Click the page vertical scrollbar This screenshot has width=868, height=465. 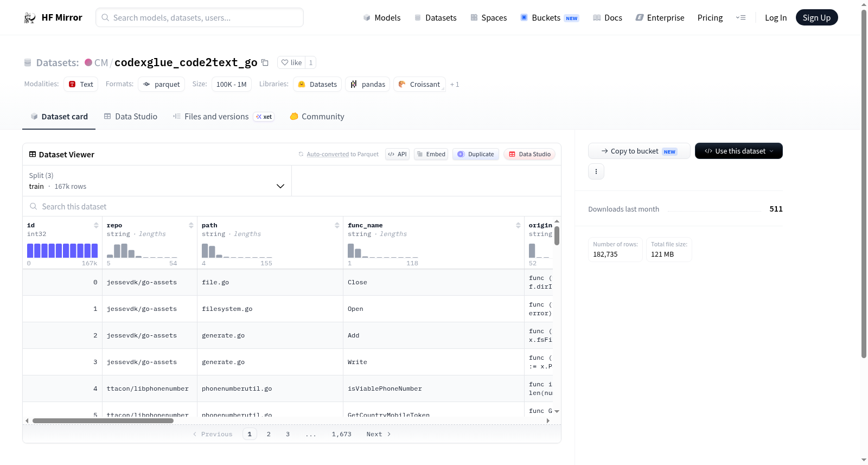tap(864, 183)
